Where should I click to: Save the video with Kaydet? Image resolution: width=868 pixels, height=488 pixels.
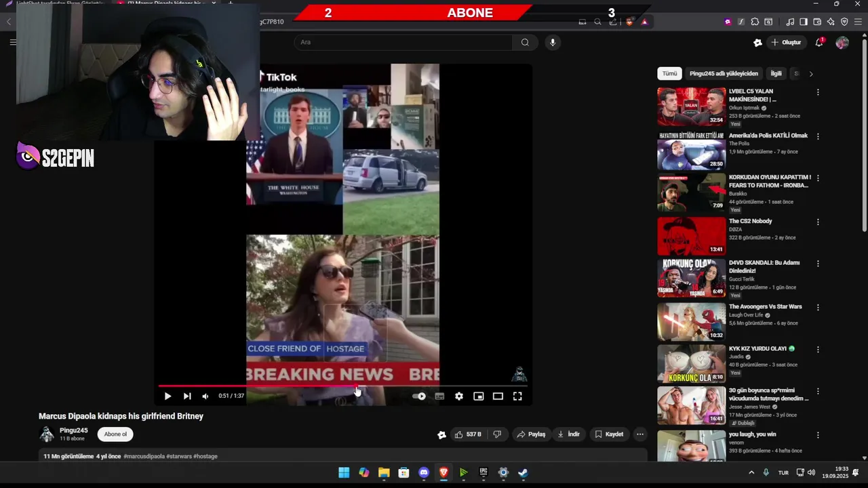[x=609, y=434]
